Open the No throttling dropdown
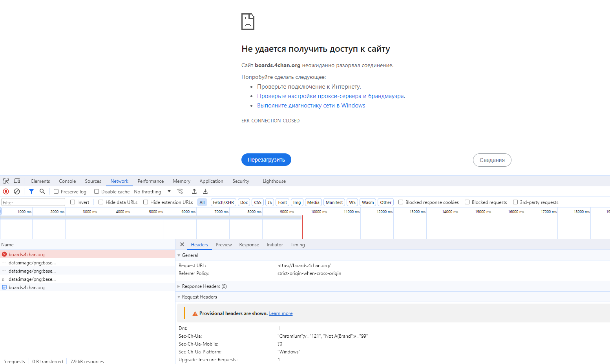Screen dimensions: 610x364 [x=153, y=191]
